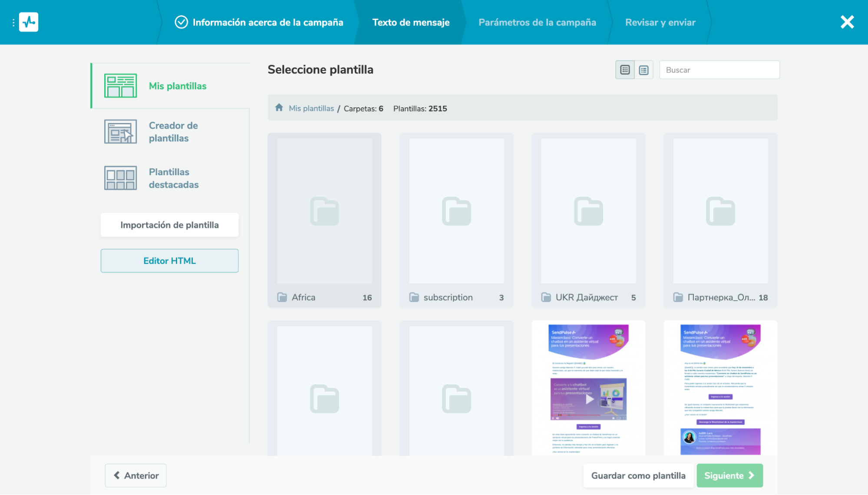Close the campaign wizard with X

coord(847,22)
